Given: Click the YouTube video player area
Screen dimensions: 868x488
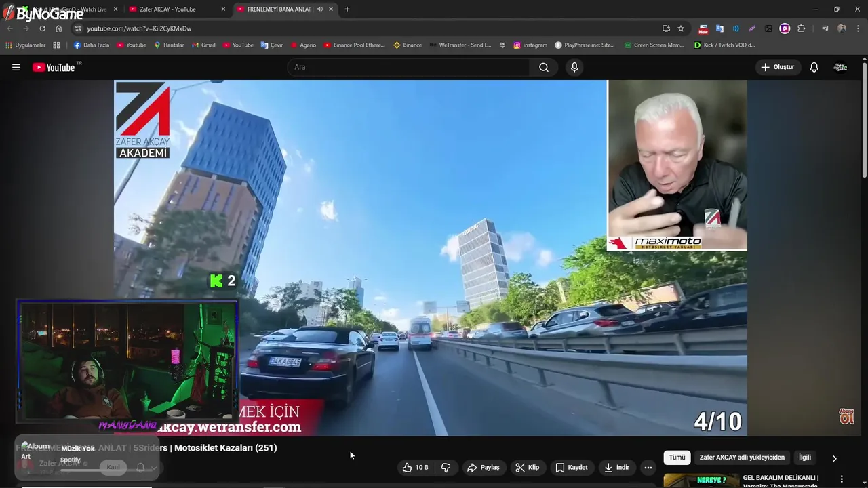Looking at the screenshot, I should tap(430, 258).
